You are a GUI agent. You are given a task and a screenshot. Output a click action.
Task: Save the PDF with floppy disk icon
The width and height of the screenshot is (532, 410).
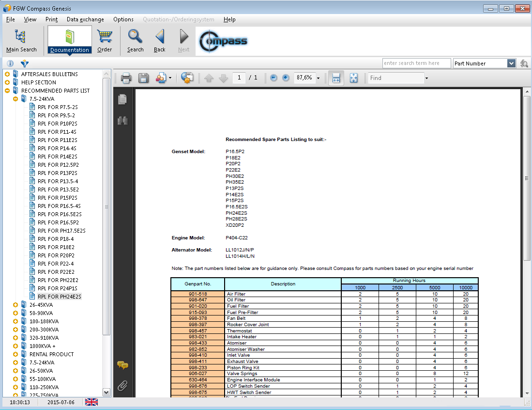click(x=143, y=78)
